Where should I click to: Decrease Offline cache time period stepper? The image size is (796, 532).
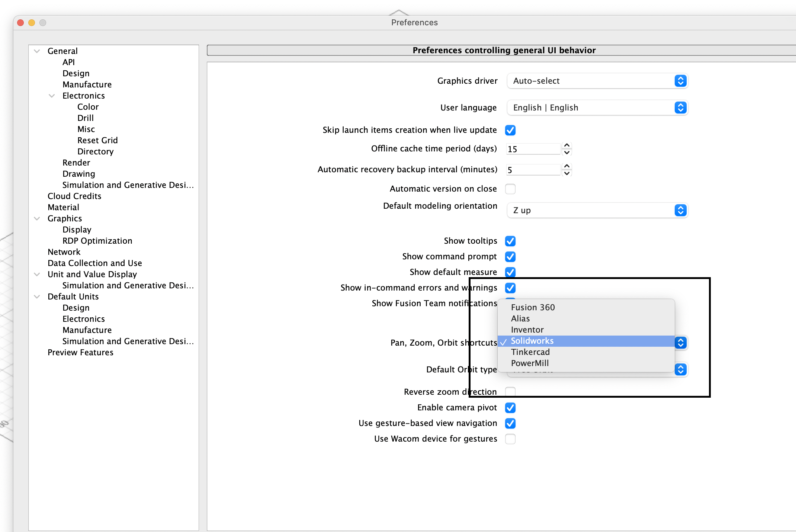point(567,153)
